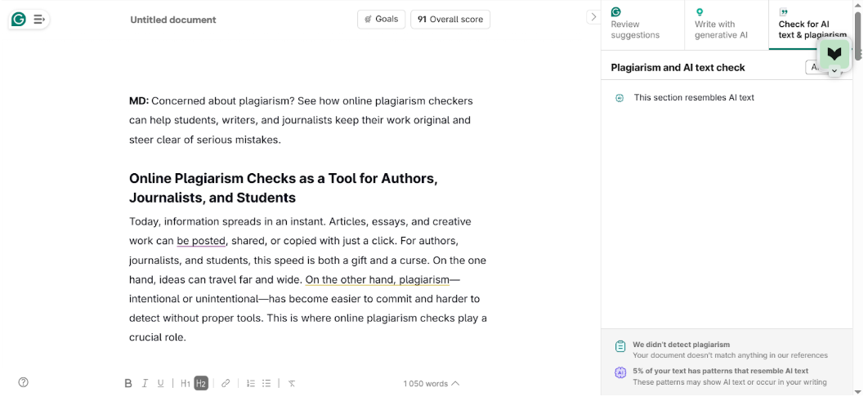Screen dimensions: 868x410
Task: View the 91 Overall score
Action: [x=450, y=19]
